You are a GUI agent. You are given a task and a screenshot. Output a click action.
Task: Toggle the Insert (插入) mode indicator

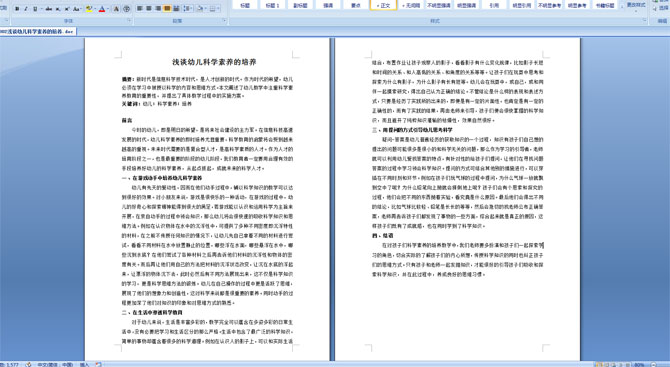coord(84,364)
